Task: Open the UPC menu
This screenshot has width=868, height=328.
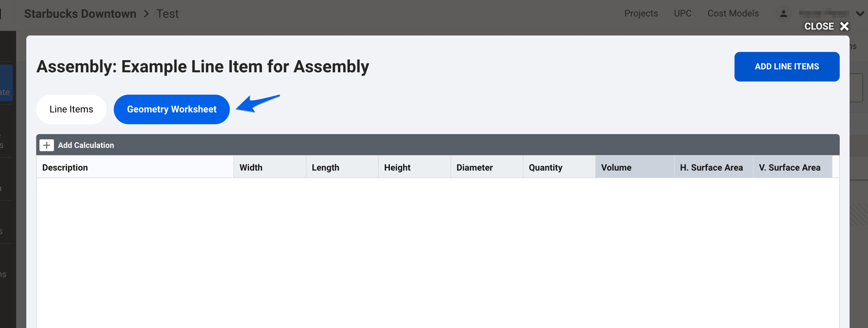Action: 682,13
